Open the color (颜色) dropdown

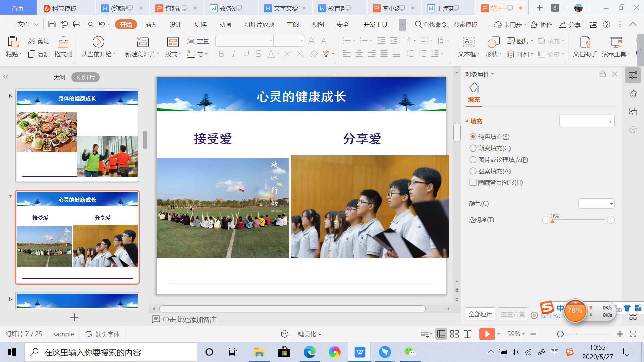coord(596,203)
